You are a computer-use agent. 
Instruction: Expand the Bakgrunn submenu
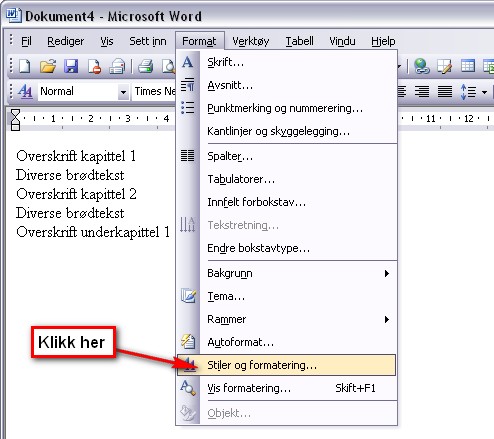coord(287,273)
